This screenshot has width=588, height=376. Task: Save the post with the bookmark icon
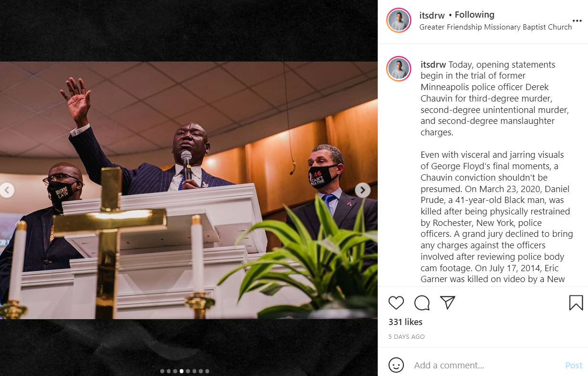click(576, 303)
